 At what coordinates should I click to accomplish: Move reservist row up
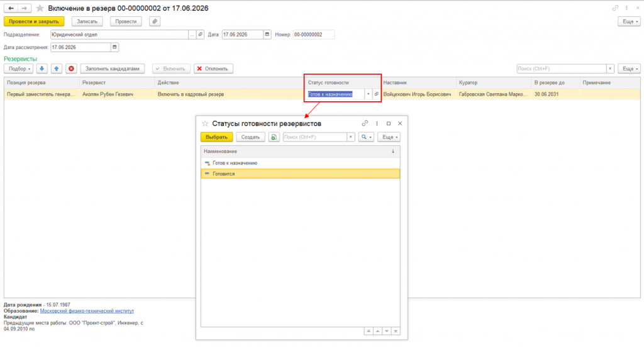(57, 69)
